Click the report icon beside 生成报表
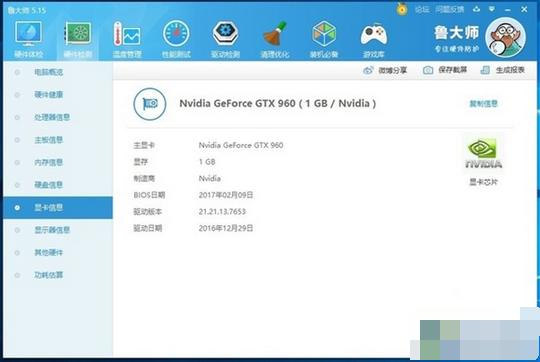Screen dimensions: 540x362 485,70
